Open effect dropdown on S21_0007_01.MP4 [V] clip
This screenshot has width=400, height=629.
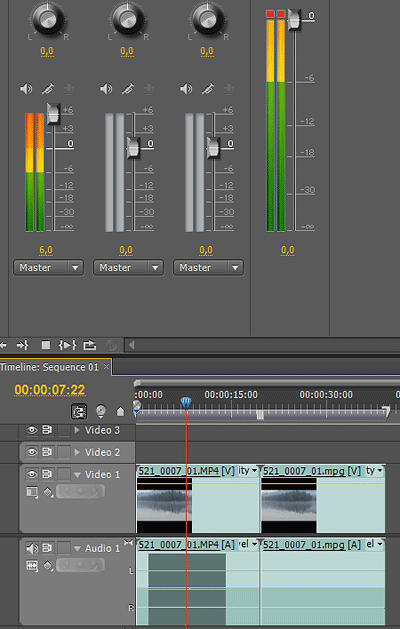(248, 471)
